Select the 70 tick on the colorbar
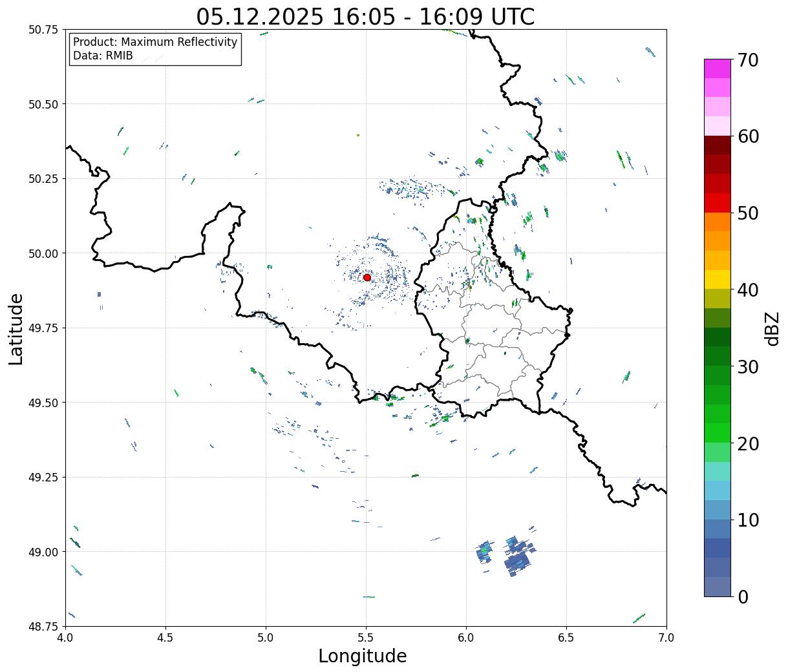Viewport: 788px width, 672px height. point(748,60)
